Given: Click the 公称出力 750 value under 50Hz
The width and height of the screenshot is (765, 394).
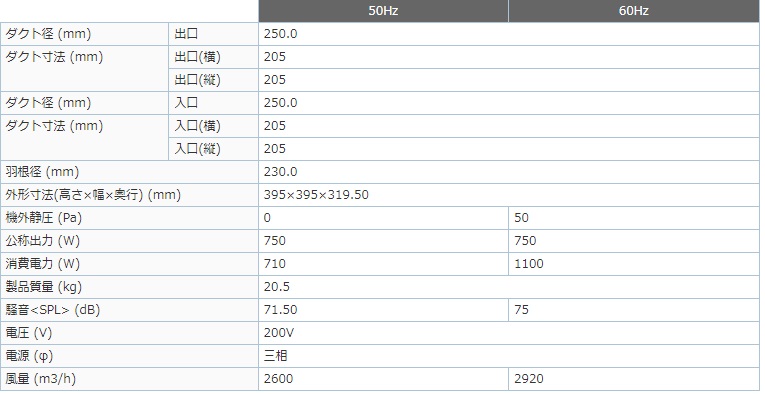Looking at the screenshot, I should pos(275,241).
